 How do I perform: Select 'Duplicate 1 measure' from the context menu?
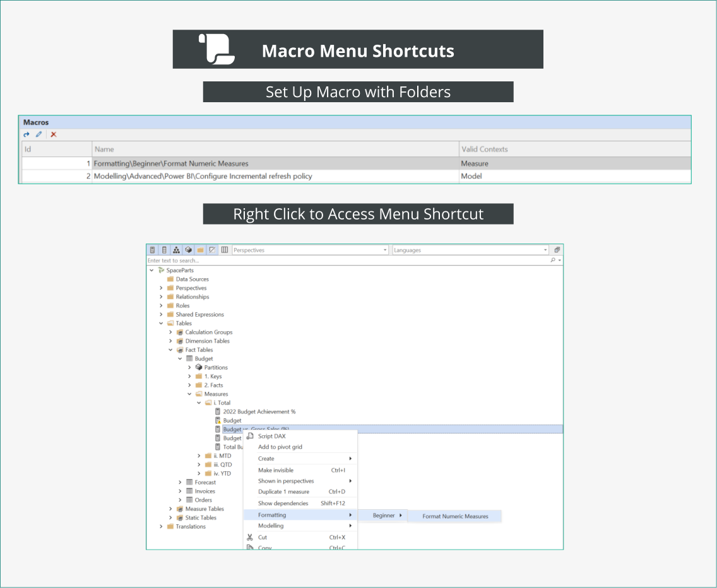click(283, 491)
